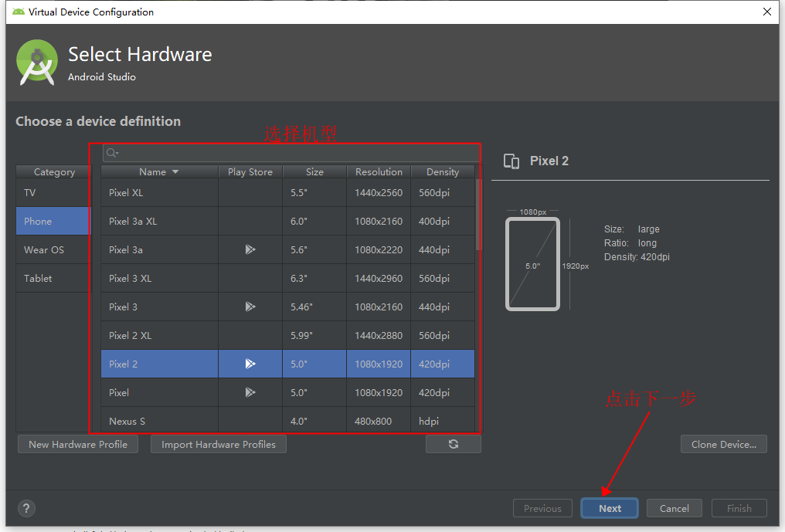Screen dimensions: 785x532
Task: Click the 5.99" size cell
Action: click(x=314, y=335)
